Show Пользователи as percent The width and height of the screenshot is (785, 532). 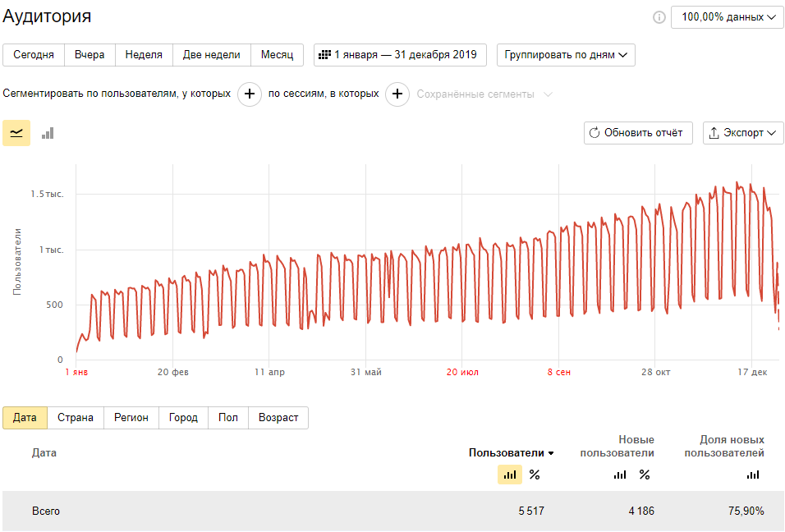(535, 475)
